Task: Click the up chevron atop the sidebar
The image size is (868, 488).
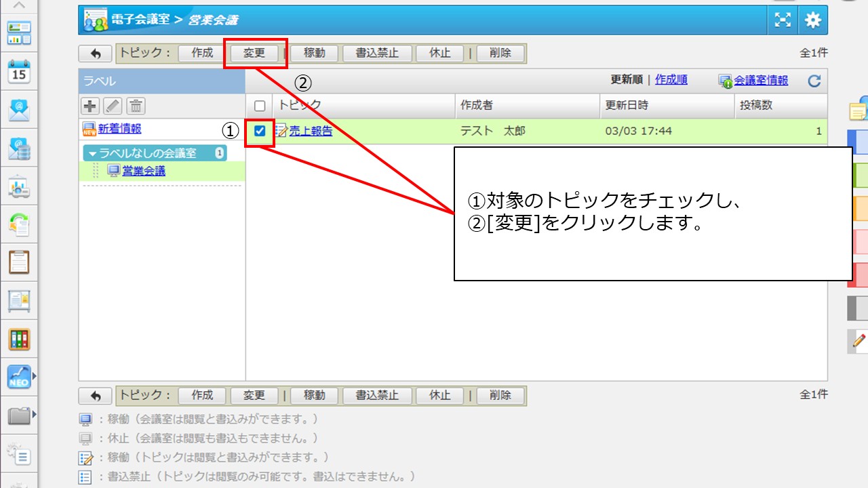Action: tap(19, 5)
